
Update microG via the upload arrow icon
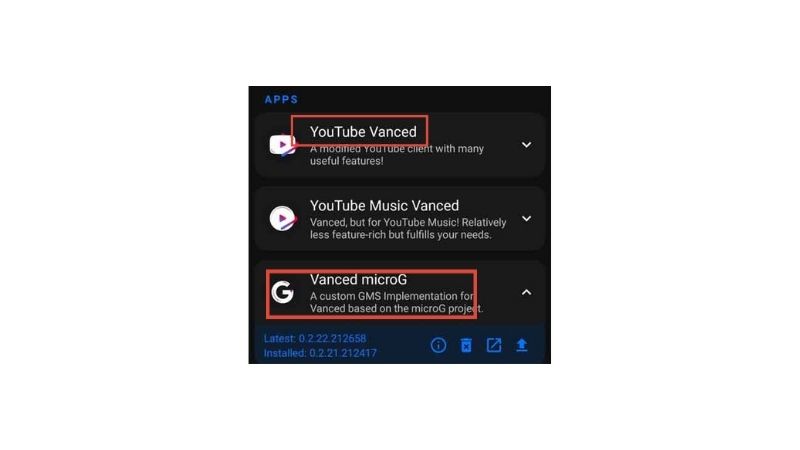521,345
